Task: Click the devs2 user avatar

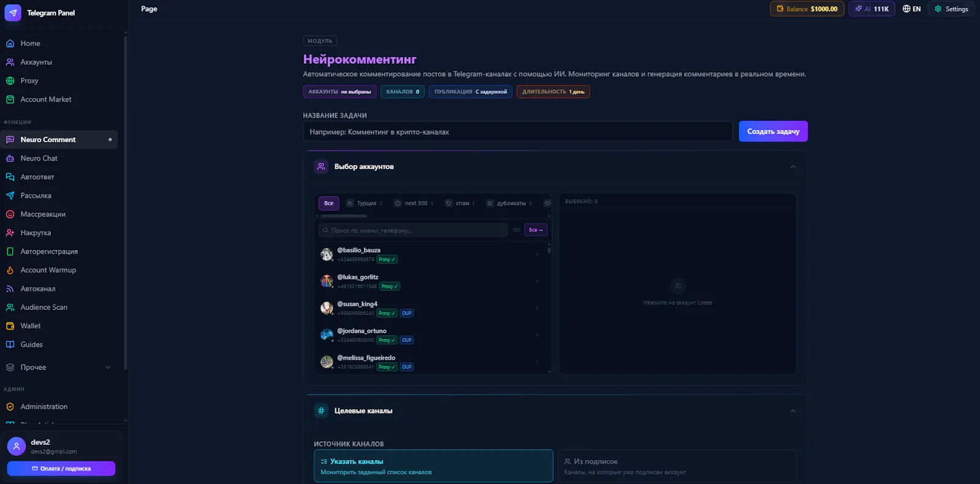Action: point(17,446)
